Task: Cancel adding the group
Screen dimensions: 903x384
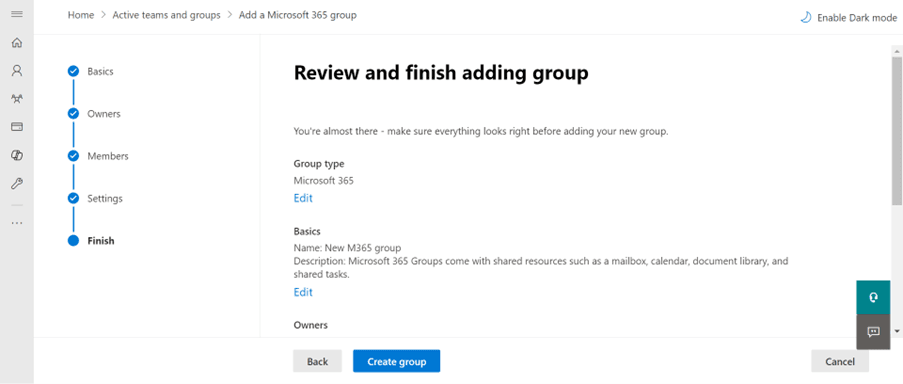Action: [x=840, y=361]
